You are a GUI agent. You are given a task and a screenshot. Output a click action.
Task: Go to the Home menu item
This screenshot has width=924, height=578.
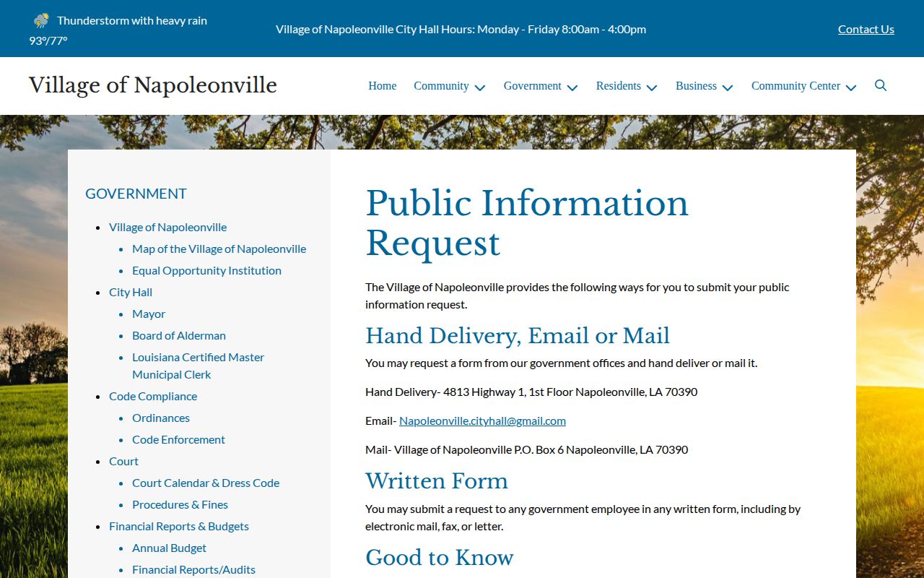[x=382, y=85]
